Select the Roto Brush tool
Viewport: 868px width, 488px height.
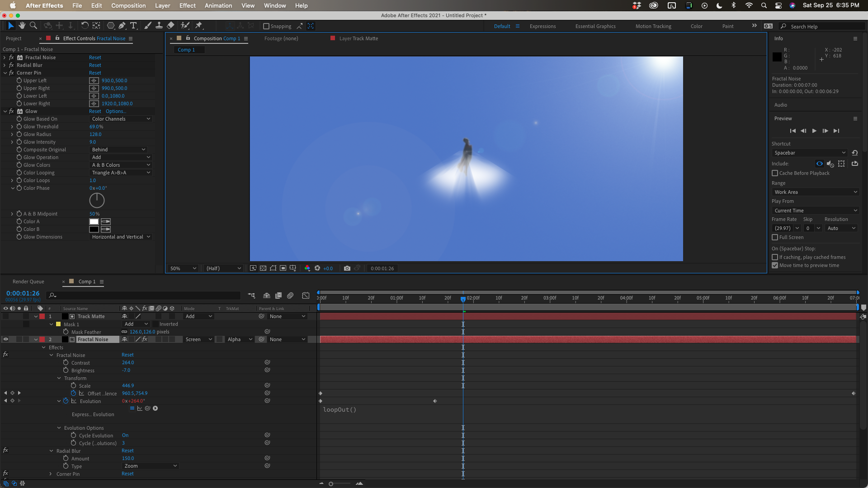[x=185, y=26]
